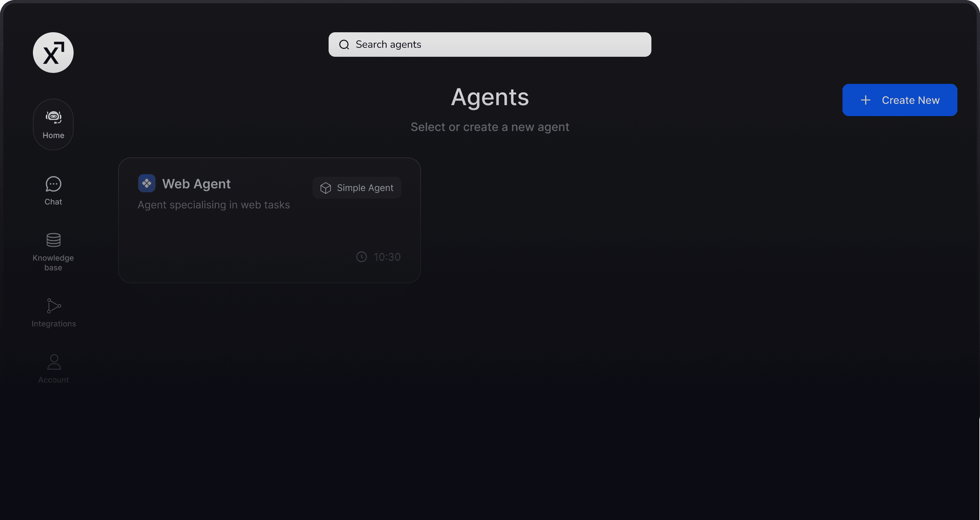Select the Knowledge base menu label
This screenshot has width=980, height=520.
pyautogui.click(x=53, y=263)
